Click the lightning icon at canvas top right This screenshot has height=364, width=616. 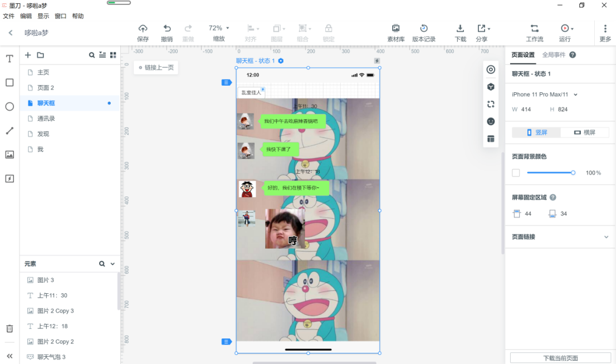point(377,61)
